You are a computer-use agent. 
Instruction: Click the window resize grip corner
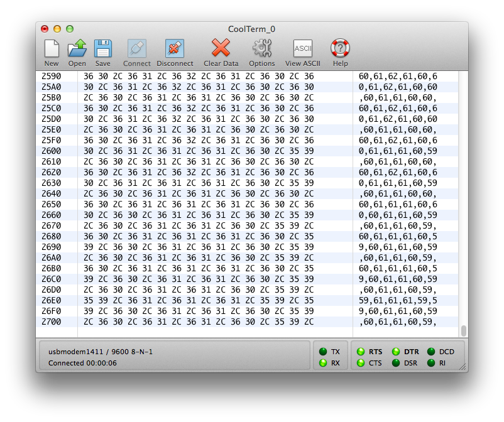tap(463, 367)
